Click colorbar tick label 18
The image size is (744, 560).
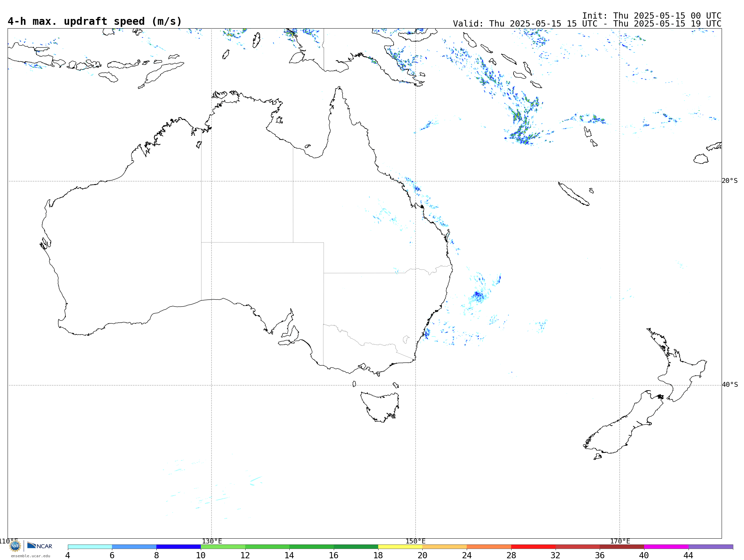378,556
